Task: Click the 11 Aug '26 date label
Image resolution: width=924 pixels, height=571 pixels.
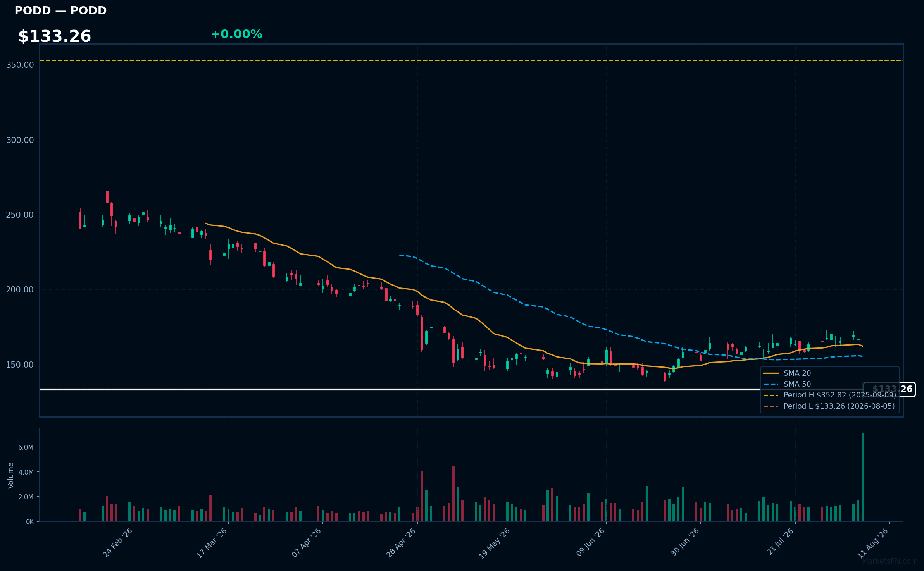Action: (873, 543)
